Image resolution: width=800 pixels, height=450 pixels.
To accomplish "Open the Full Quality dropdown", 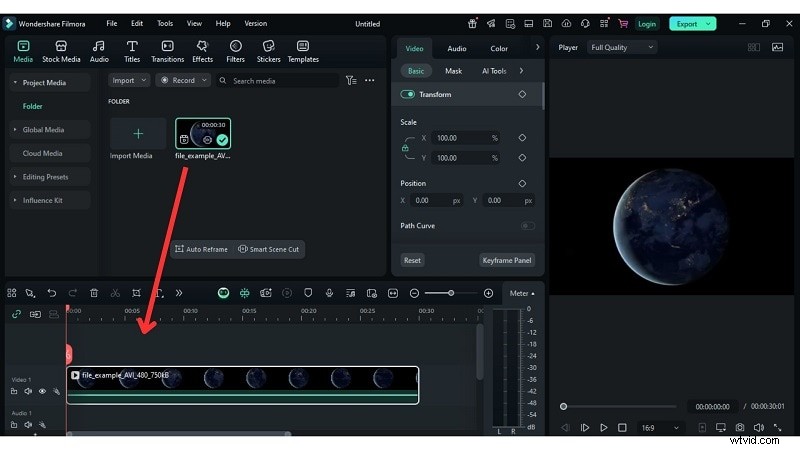I will [x=622, y=47].
